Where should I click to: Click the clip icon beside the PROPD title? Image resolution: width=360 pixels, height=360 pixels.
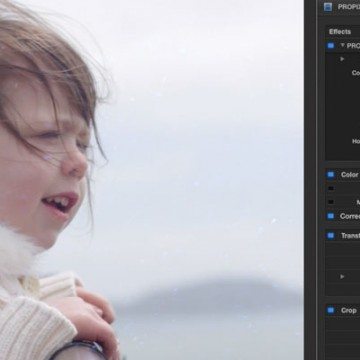click(x=328, y=7)
